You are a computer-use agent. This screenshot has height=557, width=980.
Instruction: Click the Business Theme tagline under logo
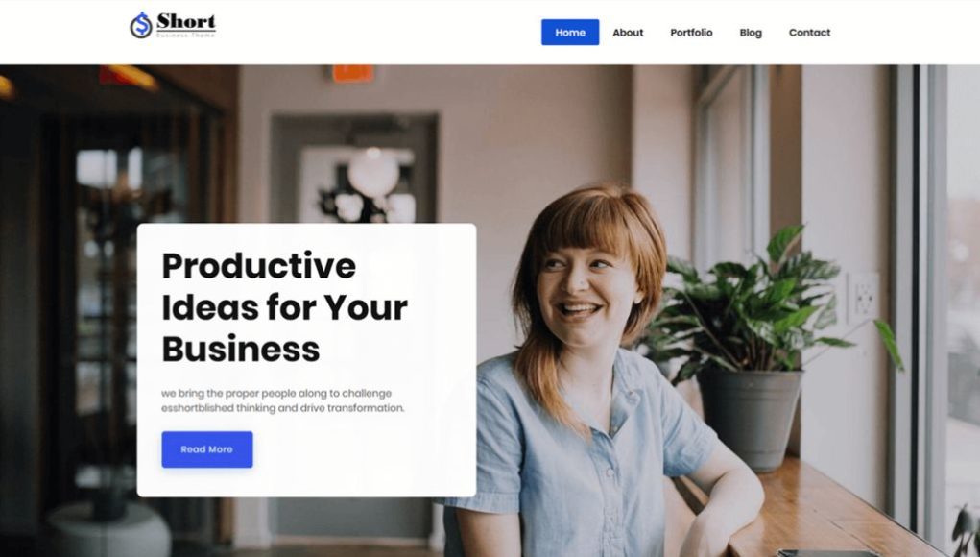185,35
